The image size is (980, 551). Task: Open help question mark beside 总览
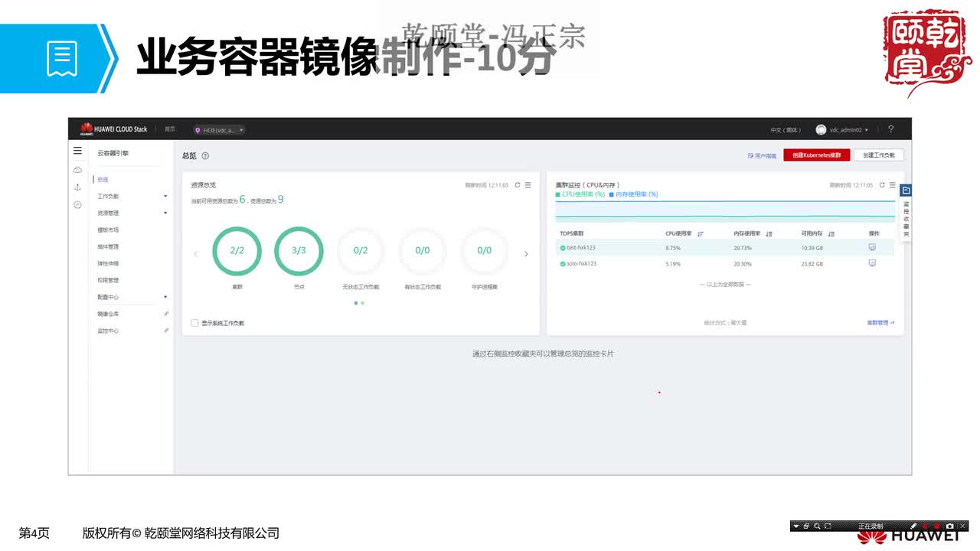click(205, 156)
